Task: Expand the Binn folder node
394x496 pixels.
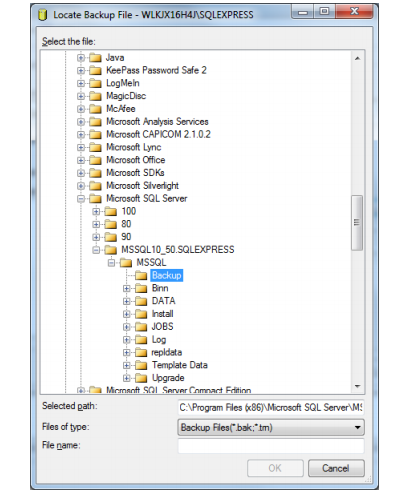Action: pyautogui.click(x=126, y=289)
